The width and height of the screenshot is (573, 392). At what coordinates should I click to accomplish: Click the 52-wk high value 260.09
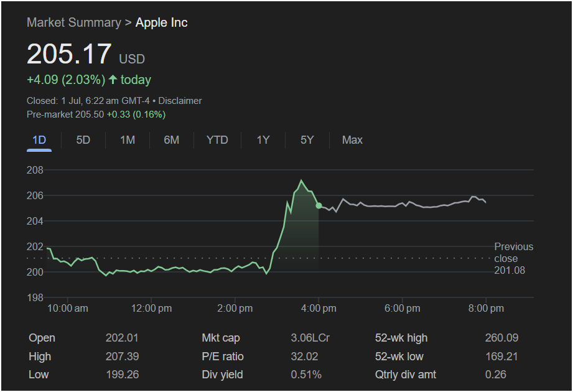[501, 338]
